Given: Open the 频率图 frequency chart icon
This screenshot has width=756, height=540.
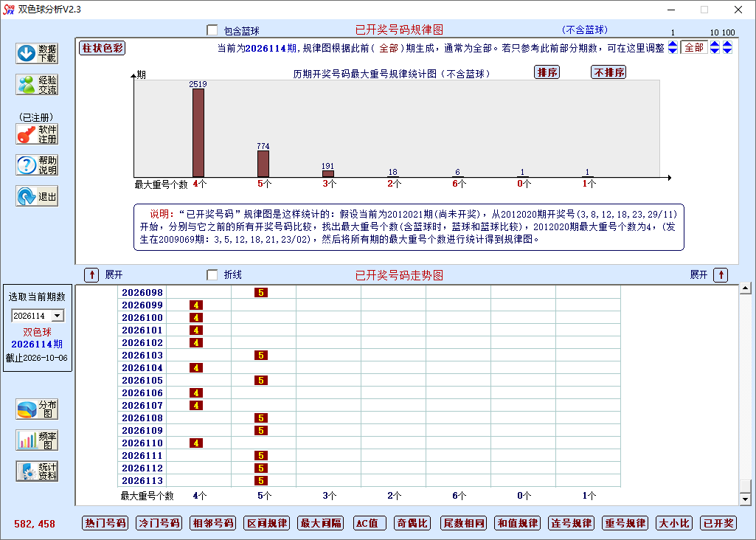Looking at the screenshot, I should [37, 440].
